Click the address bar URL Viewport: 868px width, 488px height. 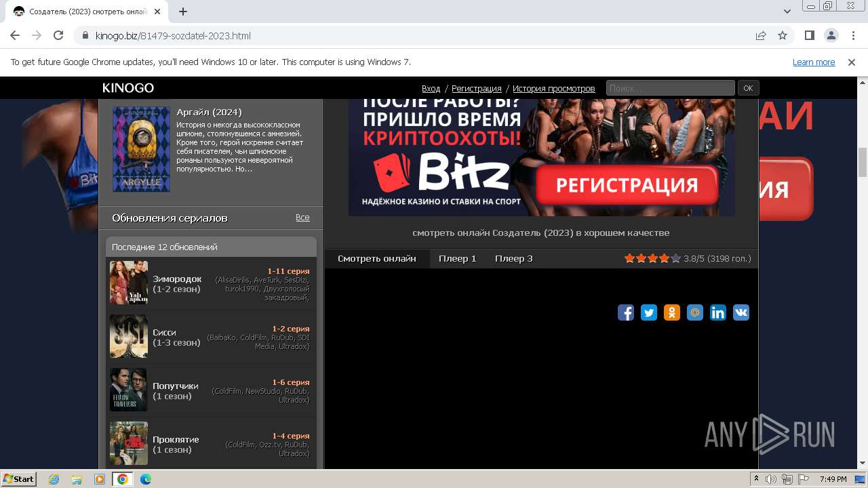pos(173,36)
